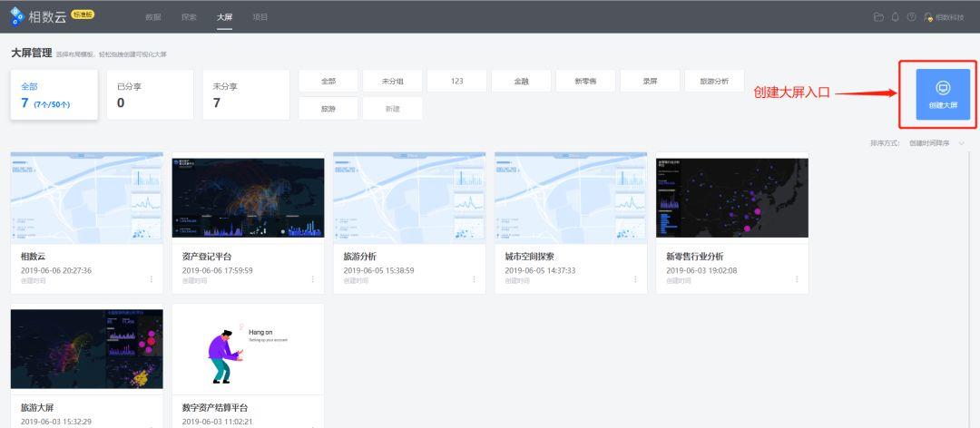The image size is (980, 428).
Task: Click the 标准版 edition badge
Action: pos(83,14)
